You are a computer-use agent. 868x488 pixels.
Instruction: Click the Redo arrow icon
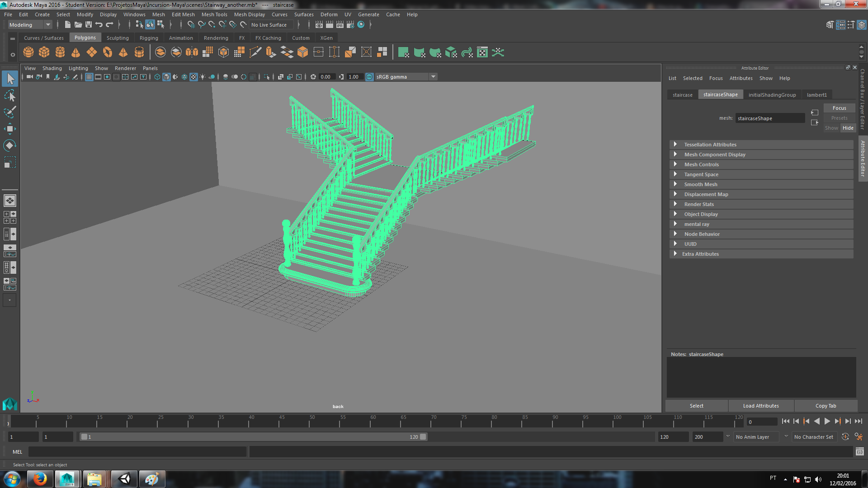point(109,25)
